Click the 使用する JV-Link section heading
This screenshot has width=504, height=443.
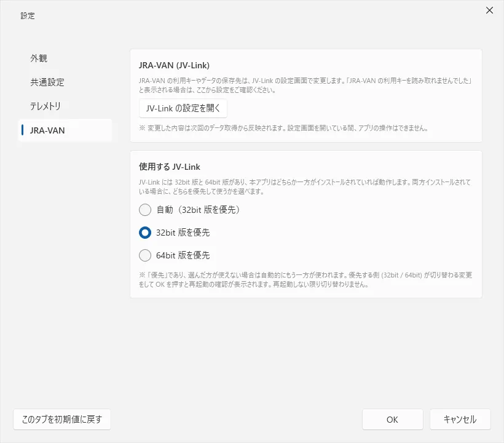click(170, 167)
